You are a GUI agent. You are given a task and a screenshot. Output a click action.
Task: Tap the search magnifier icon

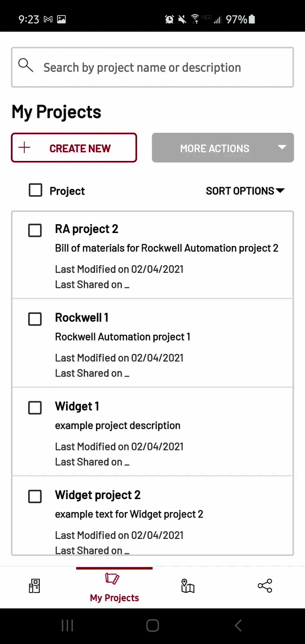[26, 66]
